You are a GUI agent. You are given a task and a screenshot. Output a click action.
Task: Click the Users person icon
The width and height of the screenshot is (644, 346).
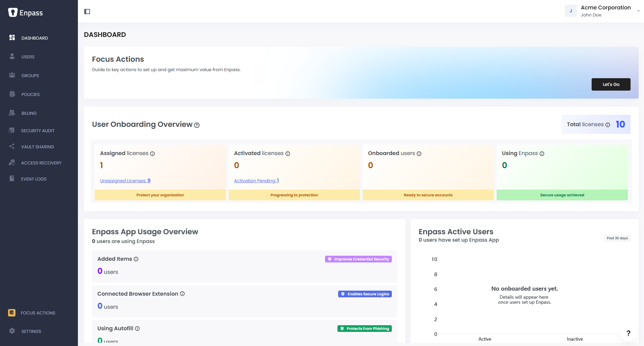tap(12, 56)
